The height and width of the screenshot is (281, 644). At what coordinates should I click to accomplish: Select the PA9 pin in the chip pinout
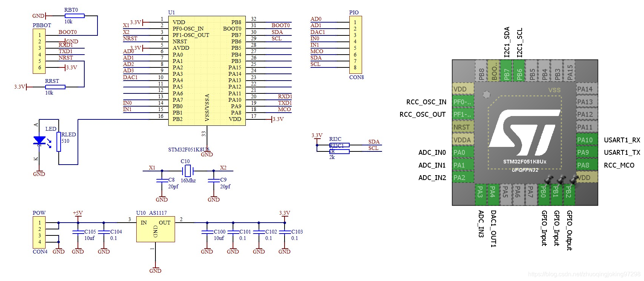coord(587,153)
